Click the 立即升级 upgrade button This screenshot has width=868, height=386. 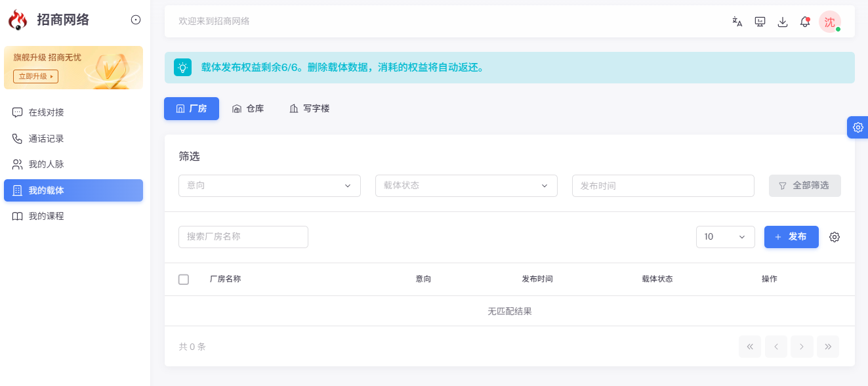36,76
